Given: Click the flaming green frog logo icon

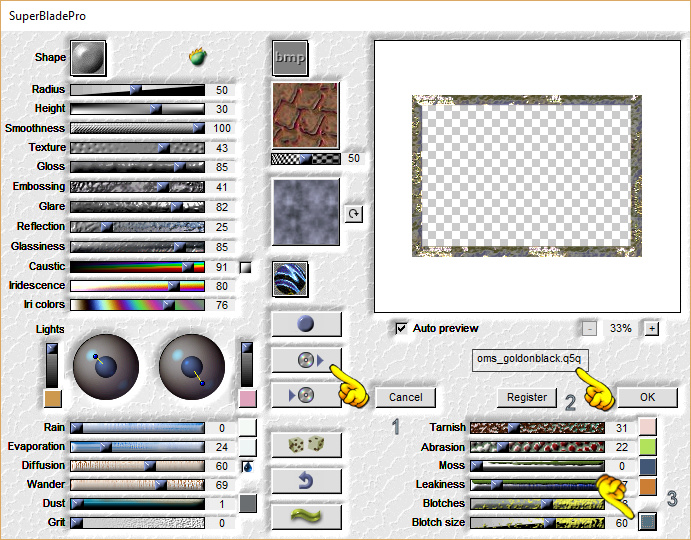Looking at the screenshot, I should [x=198, y=56].
